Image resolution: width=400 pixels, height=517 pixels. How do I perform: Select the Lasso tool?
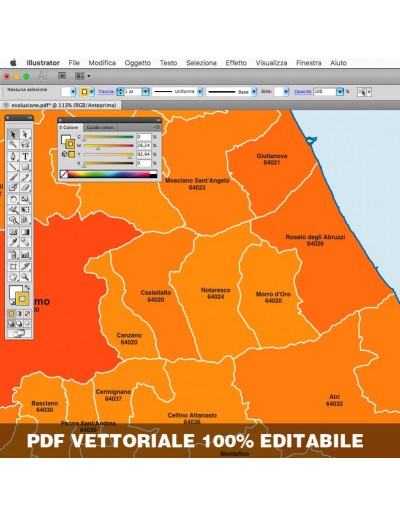[x=25, y=144]
